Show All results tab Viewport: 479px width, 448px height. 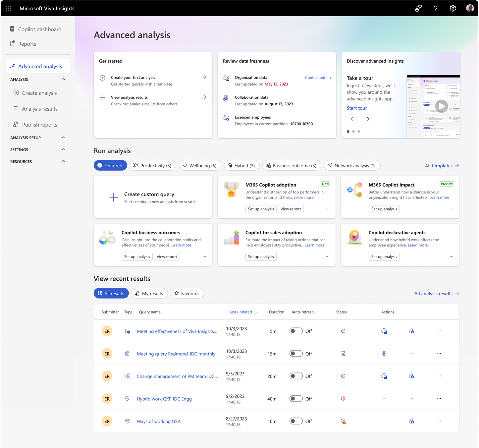coord(111,293)
